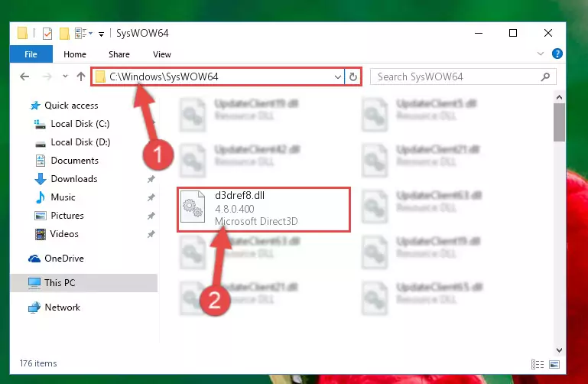Click the pin icon next to Videos
Image resolution: width=588 pixels, height=384 pixels.
(x=151, y=234)
